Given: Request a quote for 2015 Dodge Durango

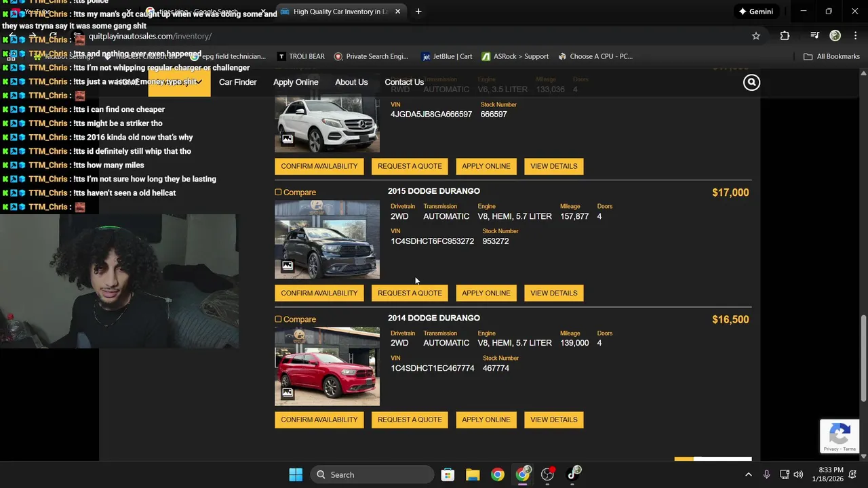Looking at the screenshot, I should 410,293.
